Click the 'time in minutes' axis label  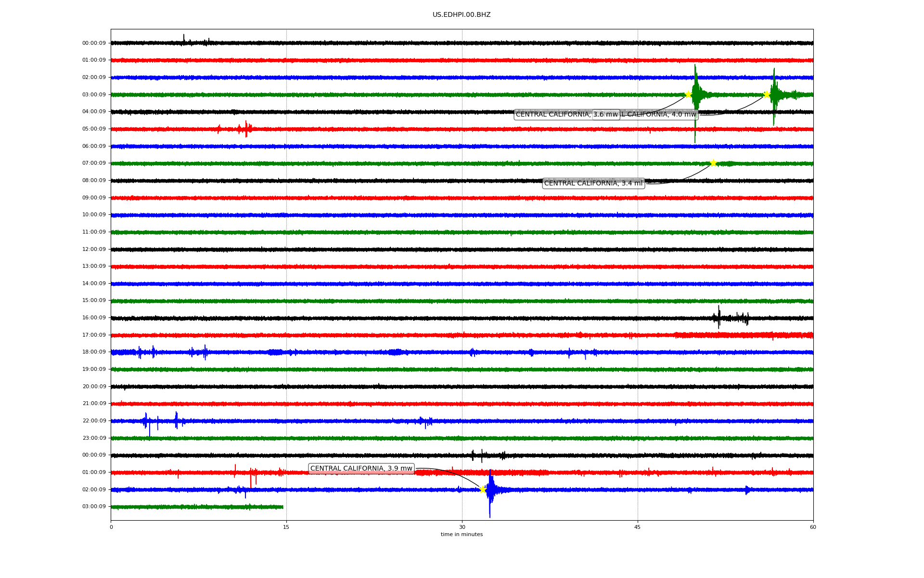pos(462,535)
